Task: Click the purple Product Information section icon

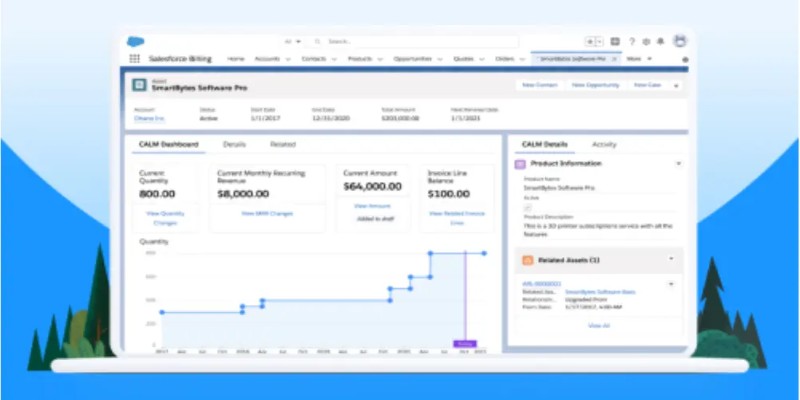Action: 520,164
